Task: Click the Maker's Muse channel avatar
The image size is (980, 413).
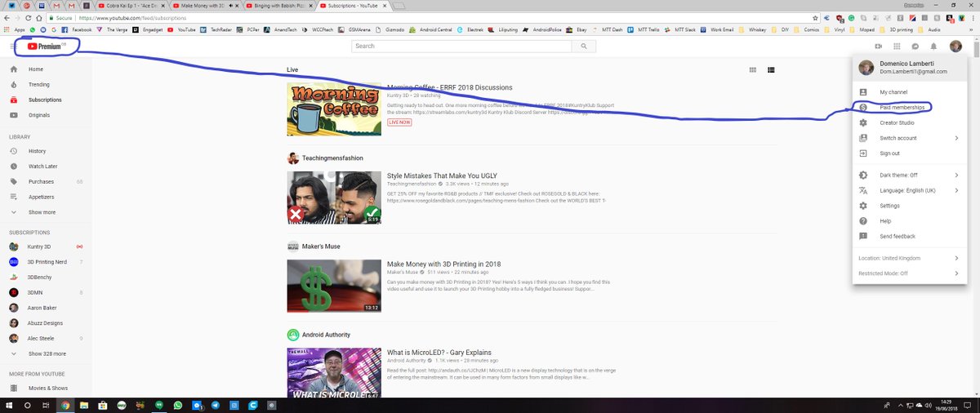Action: [x=293, y=246]
